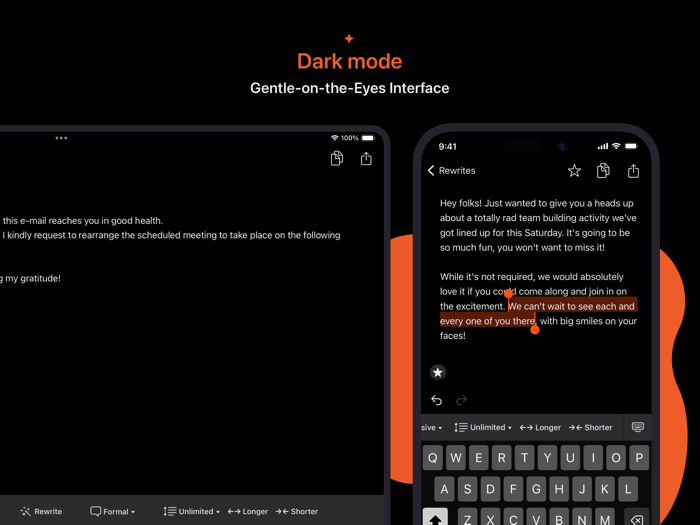Tap the A key on the keyboard
This screenshot has width=700, height=525.
point(444,489)
